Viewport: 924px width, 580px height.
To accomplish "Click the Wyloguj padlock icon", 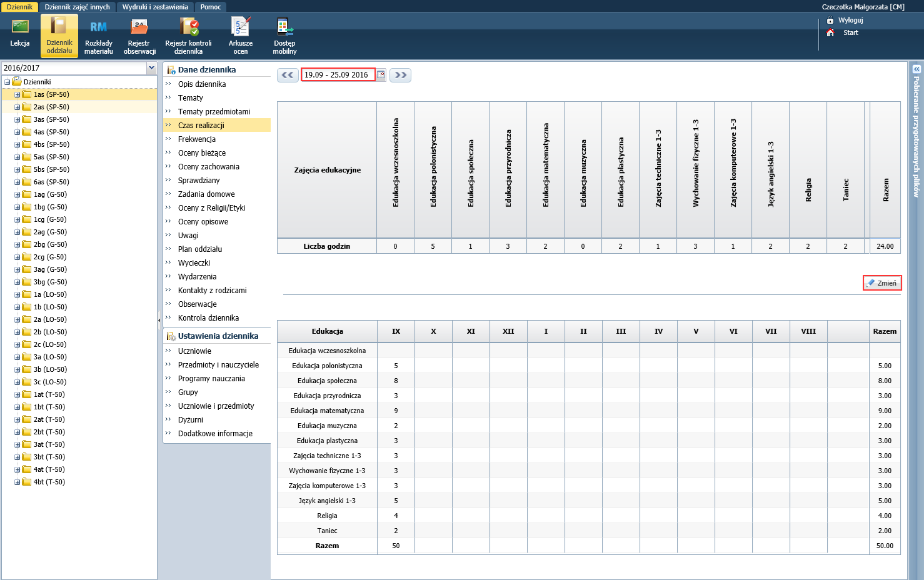I will (x=830, y=20).
